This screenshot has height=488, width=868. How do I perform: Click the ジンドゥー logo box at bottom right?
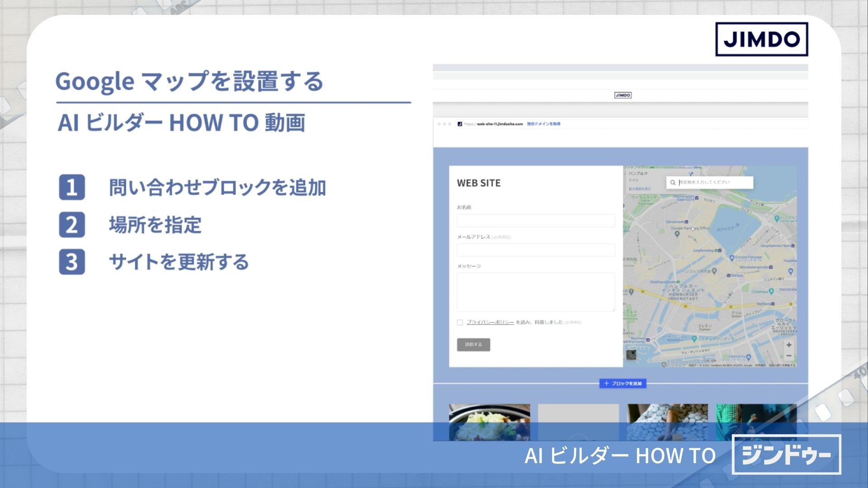point(786,455)
